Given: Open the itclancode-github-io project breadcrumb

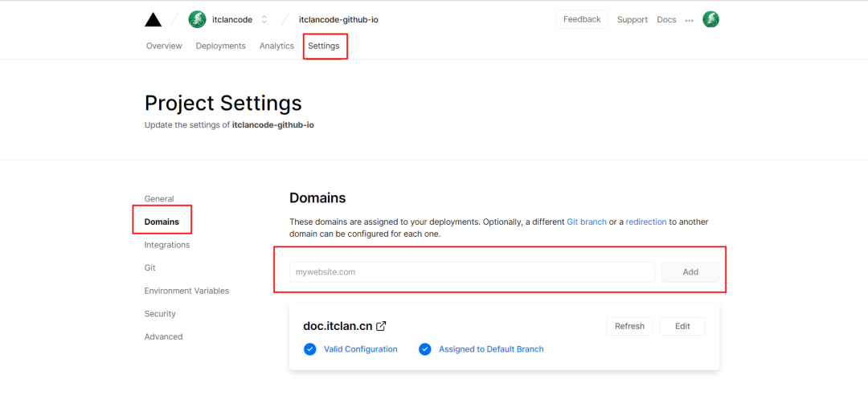Looking at the screenshot, I should click(338, 19).
